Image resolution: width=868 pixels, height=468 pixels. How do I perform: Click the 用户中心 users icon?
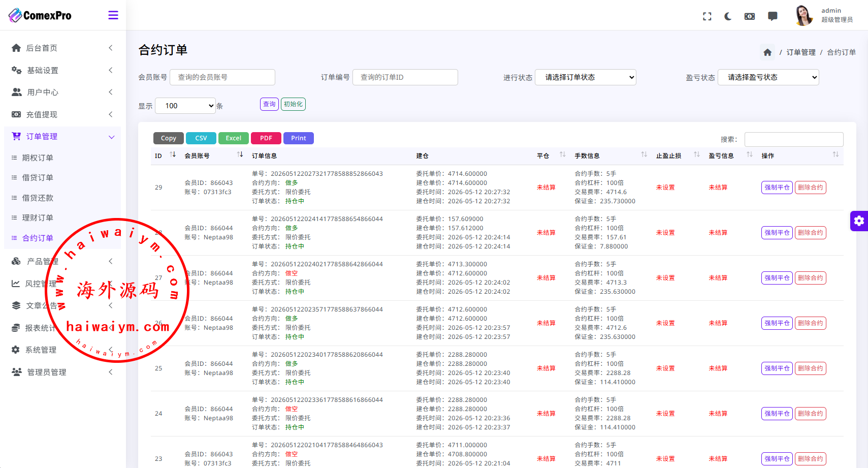pos(17,92)
